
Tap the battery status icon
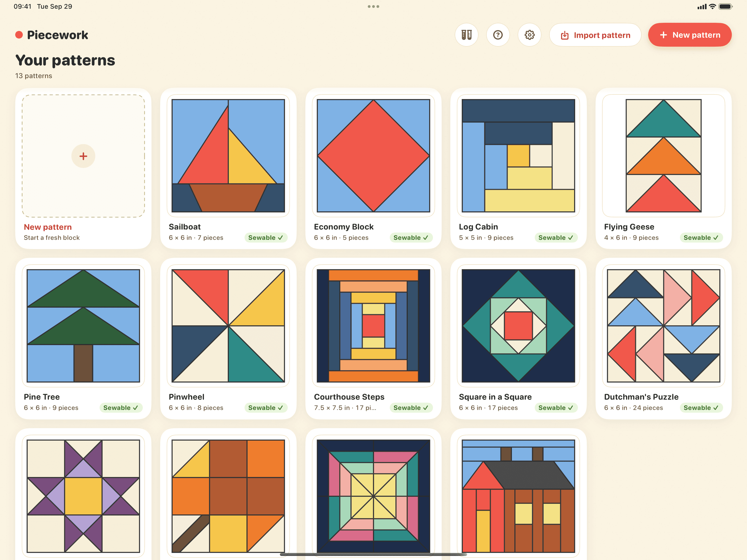click(x=725, y=7)
